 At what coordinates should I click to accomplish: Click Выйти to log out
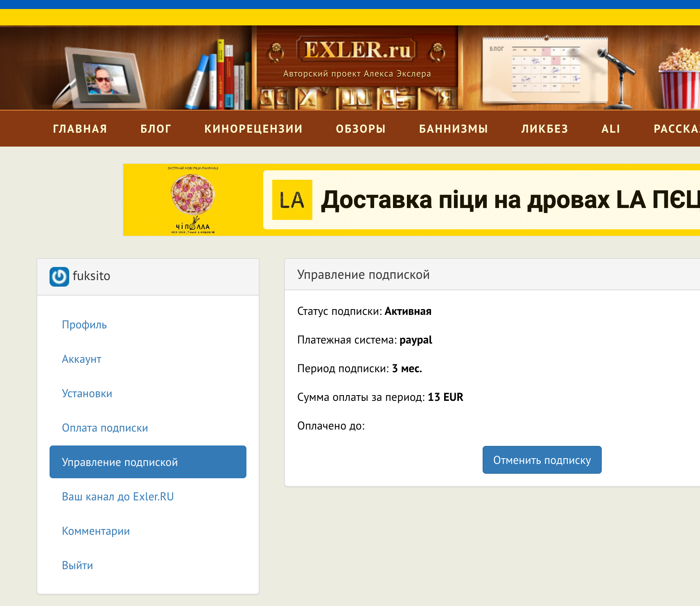pos(77,565)
